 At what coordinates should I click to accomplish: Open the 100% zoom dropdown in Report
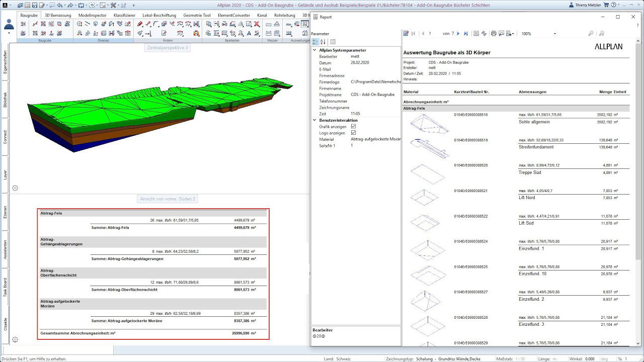tap(554, 34)
